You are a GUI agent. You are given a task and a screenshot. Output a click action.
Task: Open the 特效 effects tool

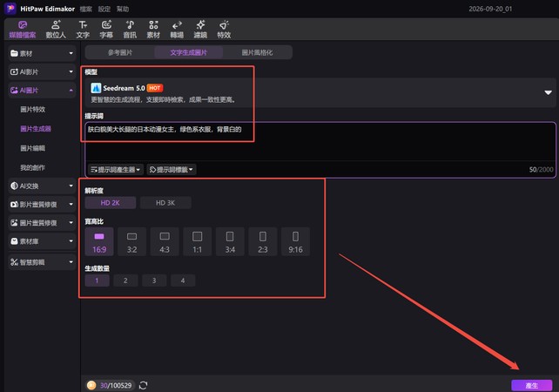coord(224,30)
